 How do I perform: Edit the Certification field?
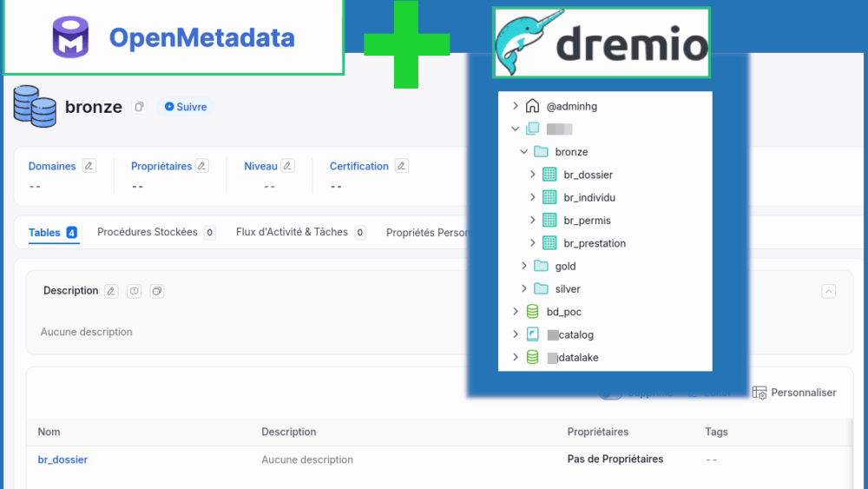[x=401, y=166]
